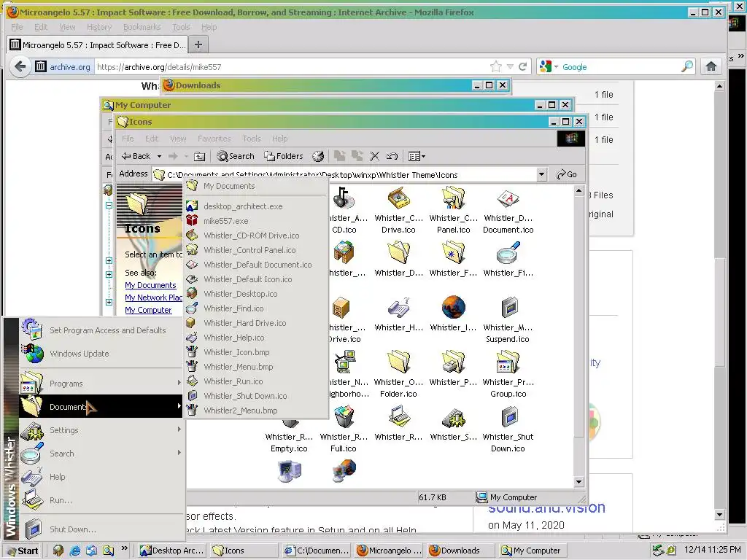This screenshot has width=747, height=560.
Task: Click Run... in the Start menu
Action: [101, 500]
